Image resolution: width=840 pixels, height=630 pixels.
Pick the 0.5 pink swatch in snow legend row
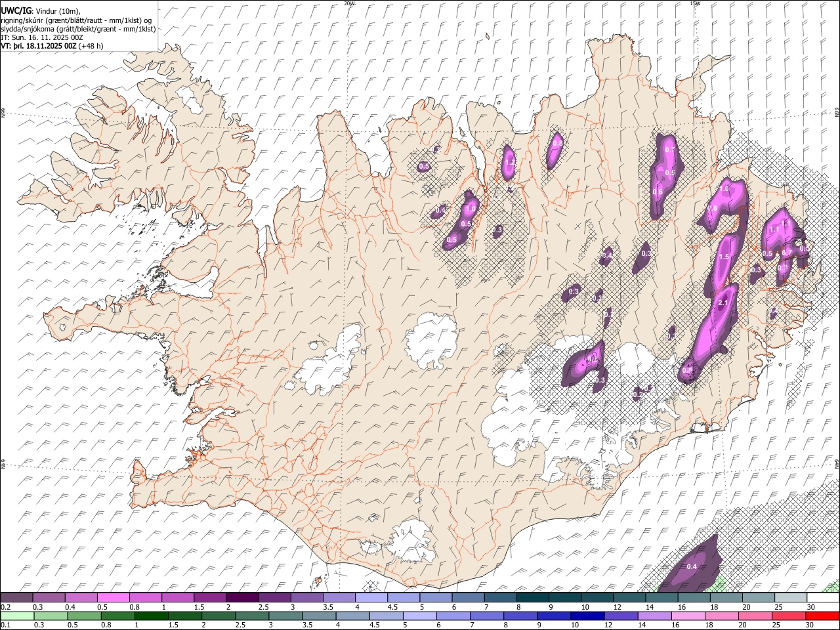tap(113, 598)
